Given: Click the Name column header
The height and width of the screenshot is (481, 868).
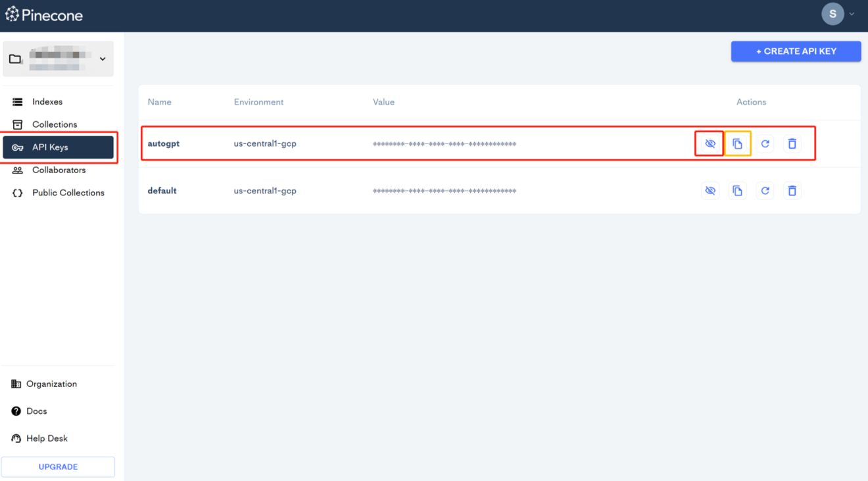Looking at the screenshot, I should [x=160, y=102].
